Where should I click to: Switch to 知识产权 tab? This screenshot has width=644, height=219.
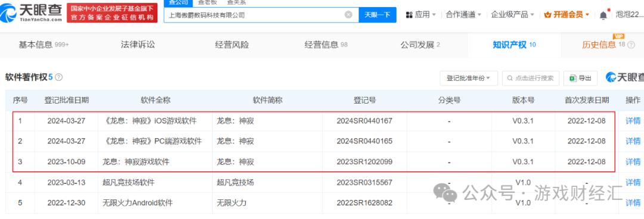click(514, 45)
